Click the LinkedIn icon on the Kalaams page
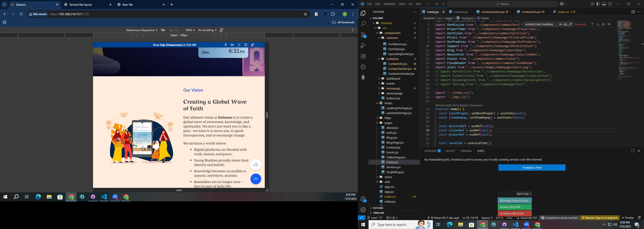Viewport: 644px width, 229px height. [x=232, y=45]
